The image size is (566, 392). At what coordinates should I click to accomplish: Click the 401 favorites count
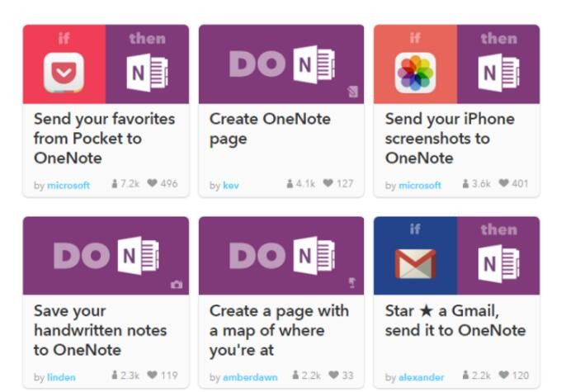pyautogui.click(x=520, y=183)
